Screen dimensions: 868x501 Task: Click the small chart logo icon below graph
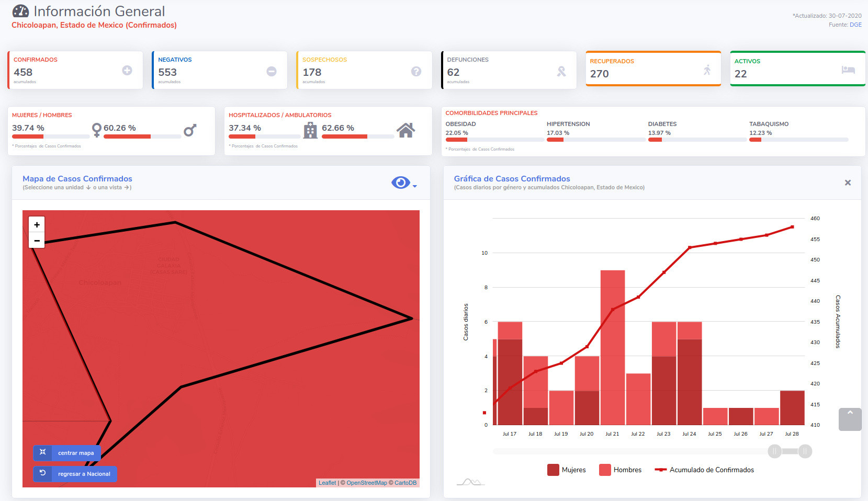[x=470, y=482]
